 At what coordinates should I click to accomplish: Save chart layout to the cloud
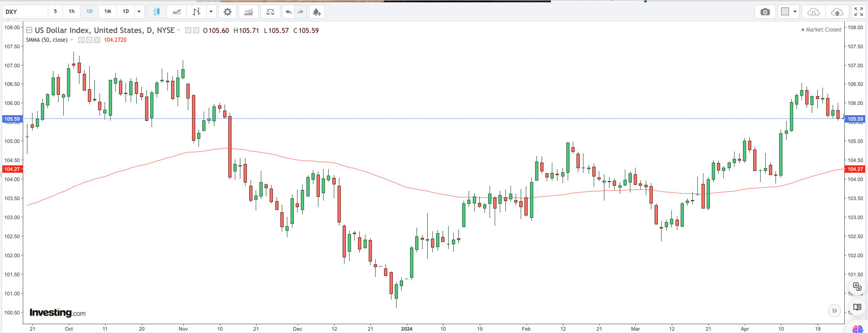click(837, 12)
